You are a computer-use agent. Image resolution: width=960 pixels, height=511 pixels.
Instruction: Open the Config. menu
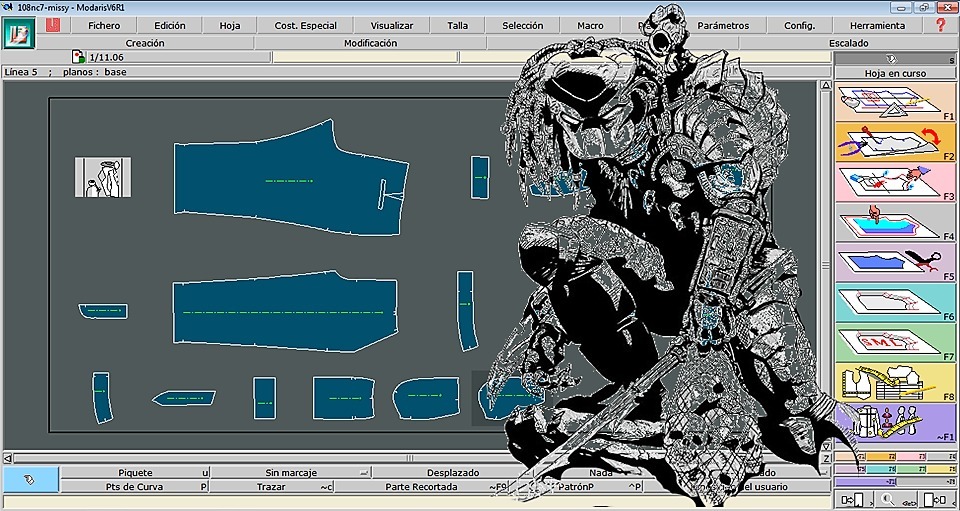(x=800, y=26)
